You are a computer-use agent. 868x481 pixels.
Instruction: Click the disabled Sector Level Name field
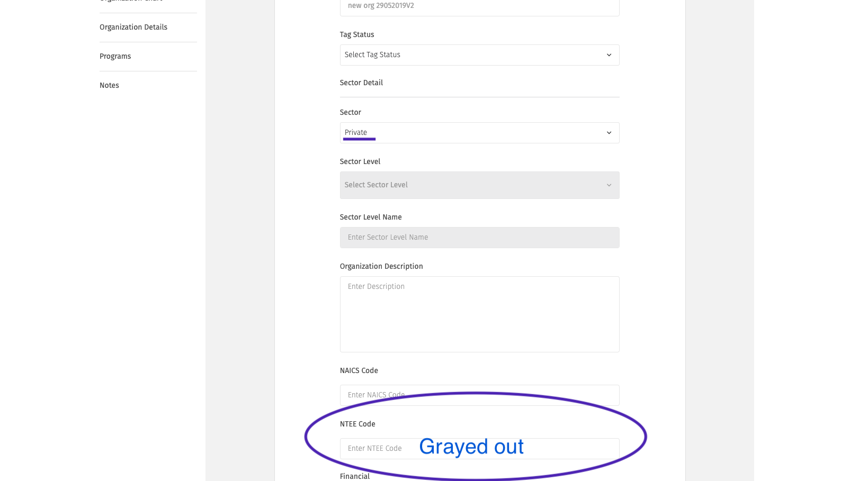pos(479,237)
